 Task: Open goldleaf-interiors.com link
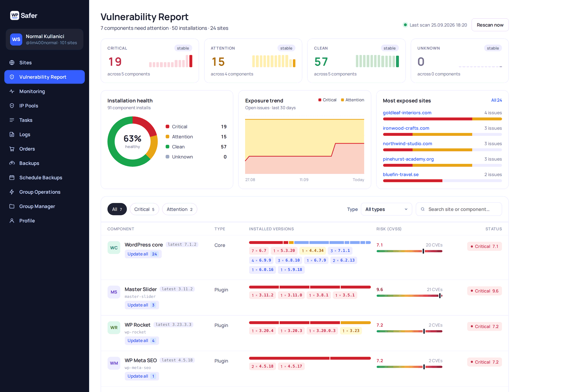[407, 113]
